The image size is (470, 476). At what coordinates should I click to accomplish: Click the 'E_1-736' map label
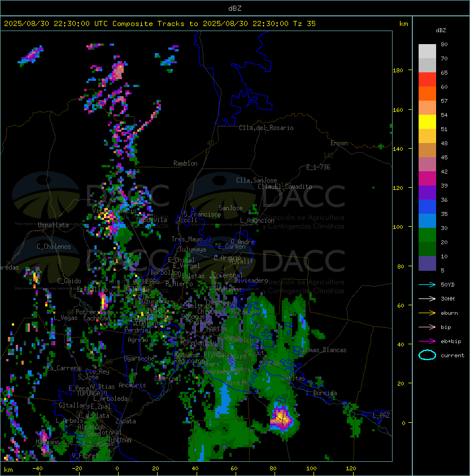[318, 167]
